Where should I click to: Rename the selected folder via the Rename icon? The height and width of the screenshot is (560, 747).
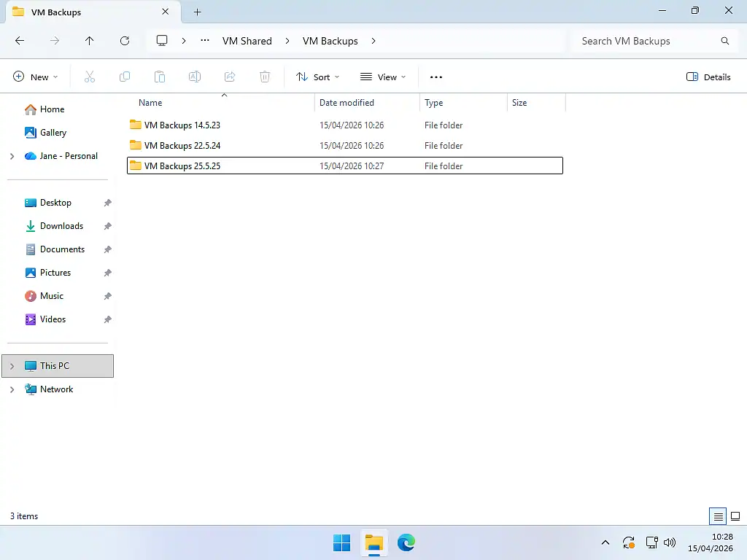click(x=195, y=77)
